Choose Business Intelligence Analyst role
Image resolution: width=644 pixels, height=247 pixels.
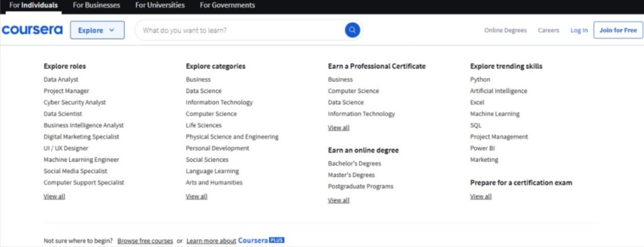84,125
